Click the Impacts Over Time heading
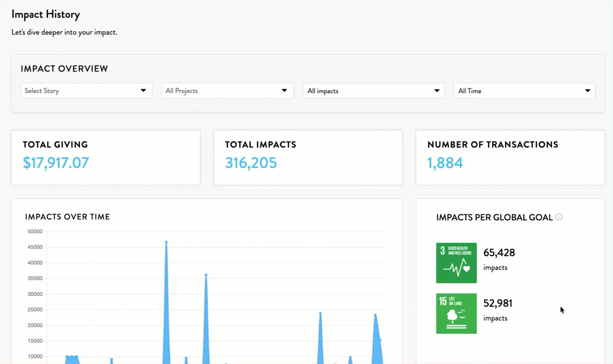 coord(68,217)
